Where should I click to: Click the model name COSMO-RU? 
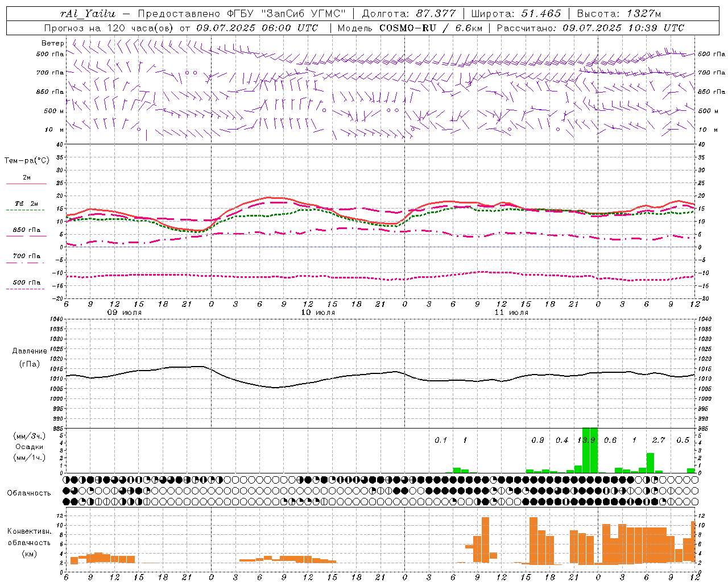pos(408,28)
